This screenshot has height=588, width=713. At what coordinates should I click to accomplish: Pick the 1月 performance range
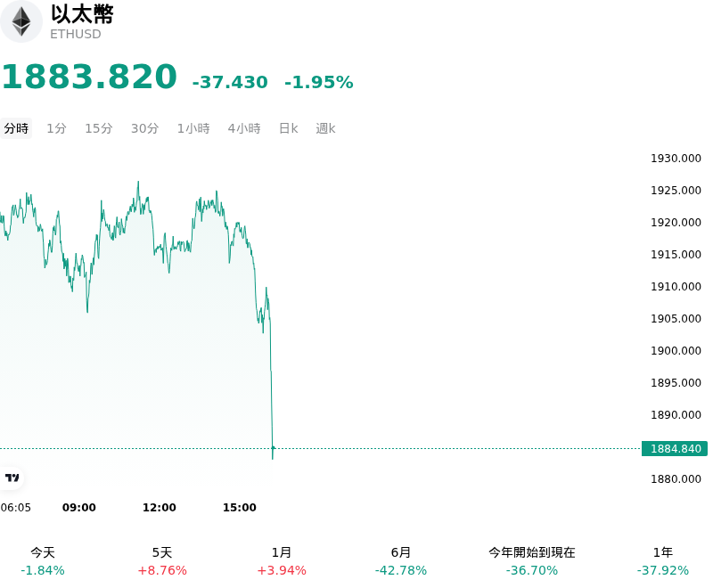pos(282,561)
